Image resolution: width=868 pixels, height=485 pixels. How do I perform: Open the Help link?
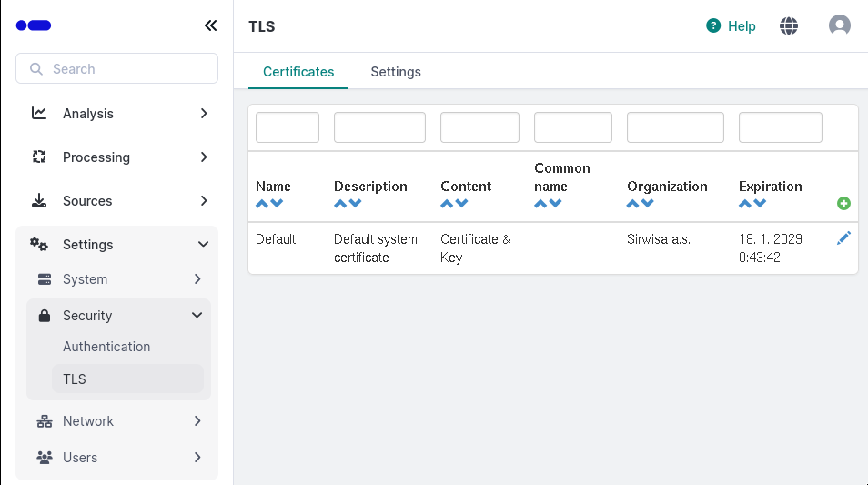click(732, 26)
